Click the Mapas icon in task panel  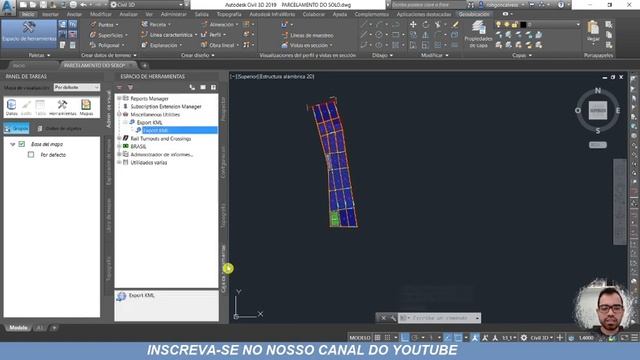click(86, 107)
